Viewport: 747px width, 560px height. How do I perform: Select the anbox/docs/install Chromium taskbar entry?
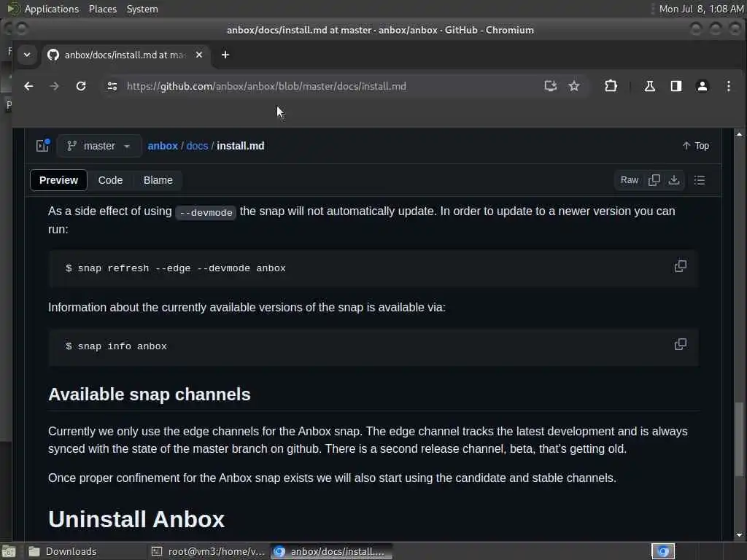332,551
